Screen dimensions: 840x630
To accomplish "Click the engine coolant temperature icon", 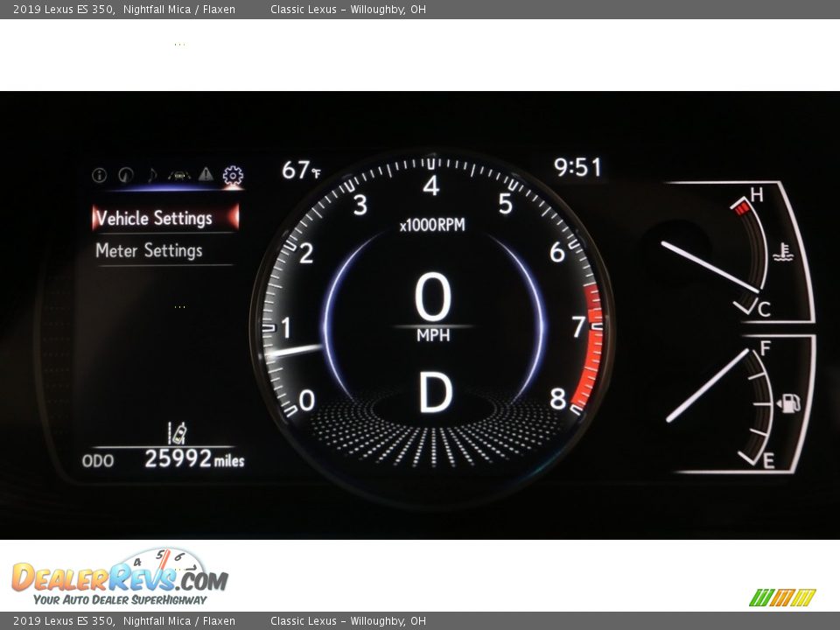I will pyautogui.click(x=783, y=252).
